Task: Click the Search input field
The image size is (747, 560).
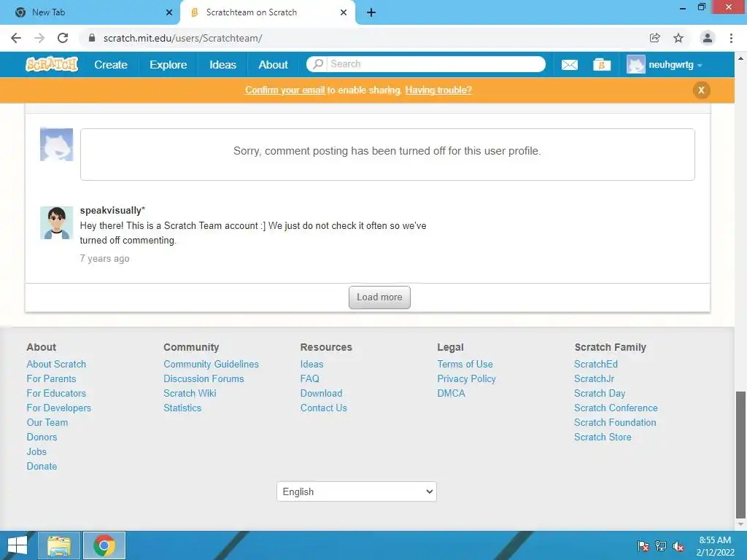Action: click(436, 64)
